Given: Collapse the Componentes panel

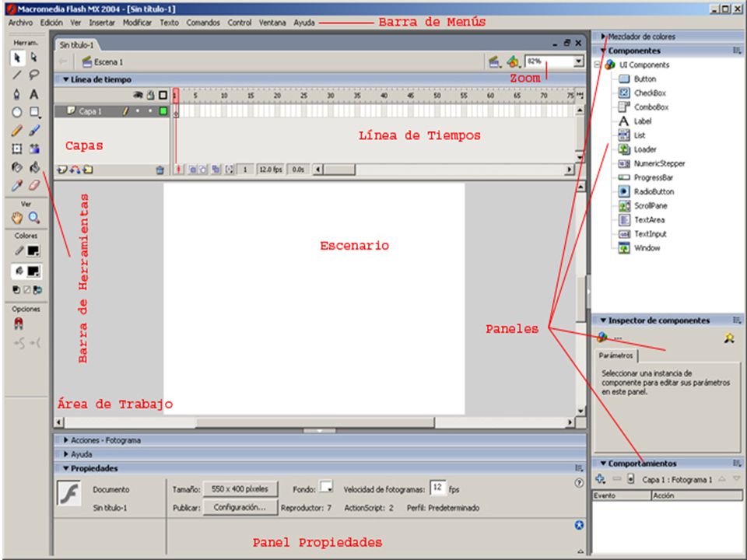Looking at the screenshot, I should tap(602, 51).
